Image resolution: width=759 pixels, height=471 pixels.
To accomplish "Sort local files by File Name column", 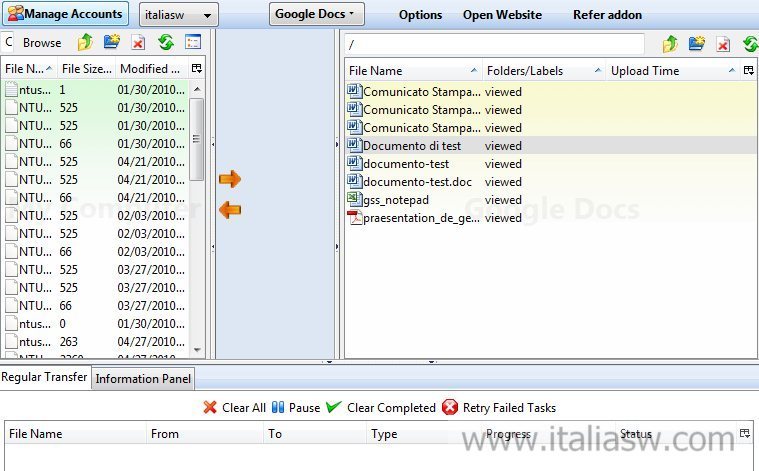I will (x=29, y=69).
